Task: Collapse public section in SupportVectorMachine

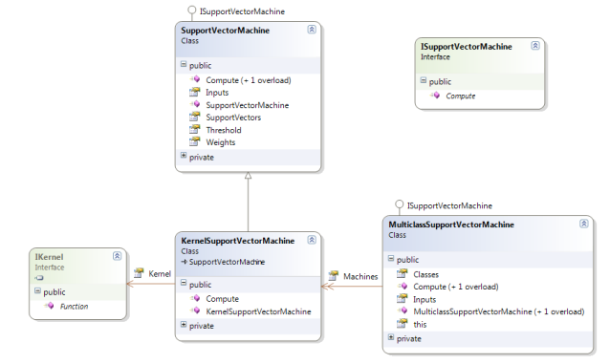Action: 184,64
